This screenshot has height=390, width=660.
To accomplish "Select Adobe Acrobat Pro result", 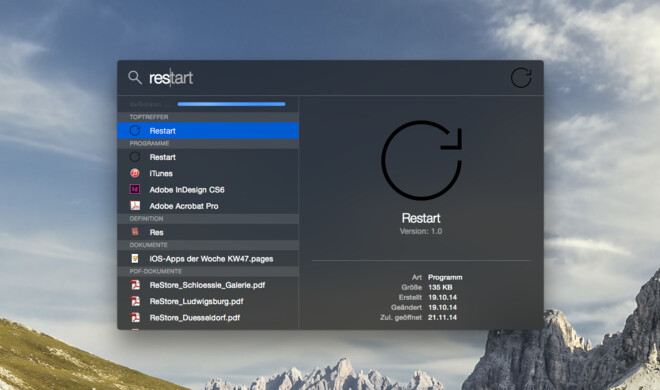I will pyautogui.click(x=208, y=206).
